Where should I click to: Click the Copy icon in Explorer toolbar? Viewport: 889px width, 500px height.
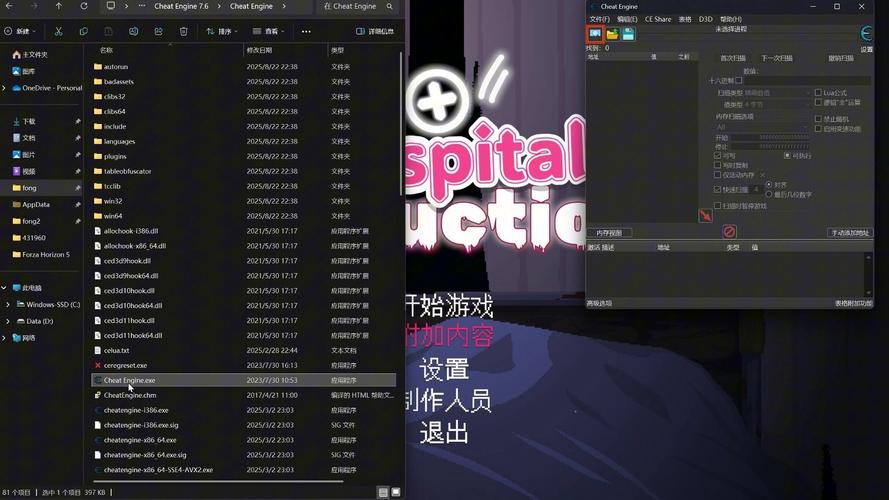point(83,31)
